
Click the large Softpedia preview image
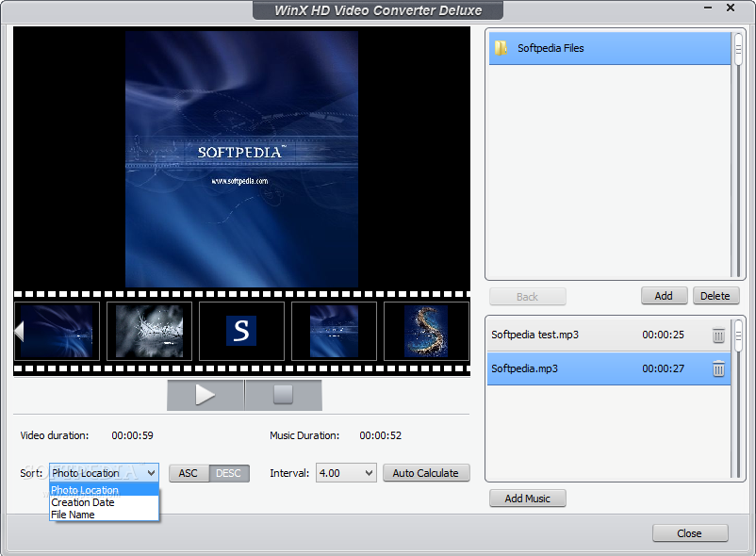(241, 159)
